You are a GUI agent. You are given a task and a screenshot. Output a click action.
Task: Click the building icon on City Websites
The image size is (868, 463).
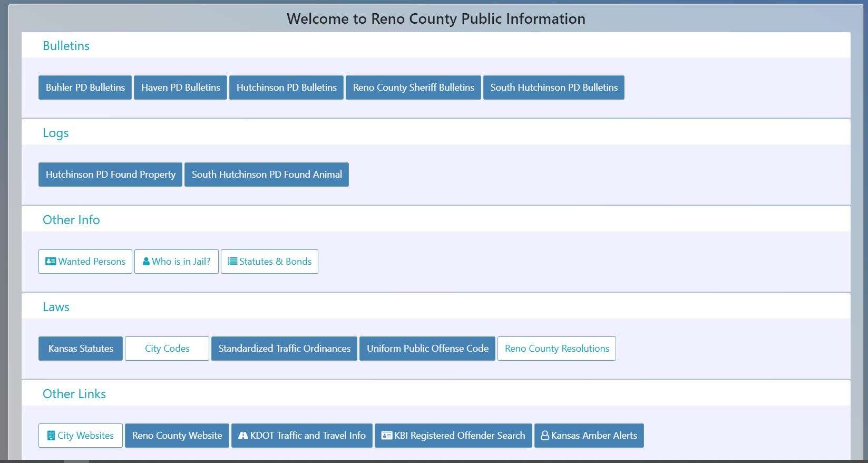click(x=51, y=436)
